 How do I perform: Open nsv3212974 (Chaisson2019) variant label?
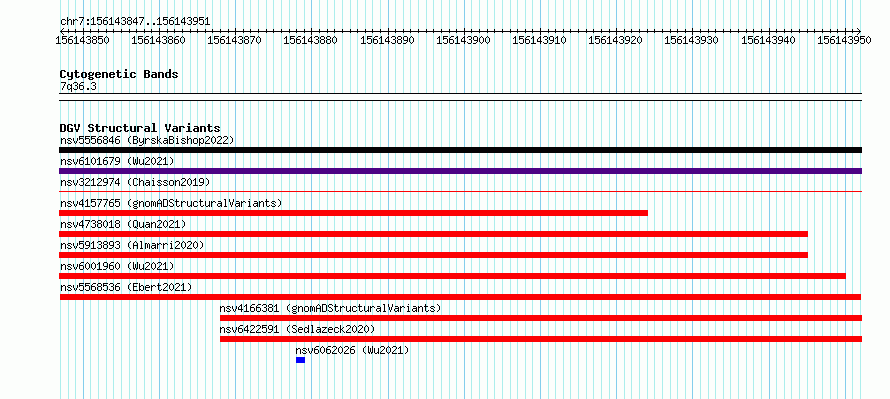[x=135, y=182]
